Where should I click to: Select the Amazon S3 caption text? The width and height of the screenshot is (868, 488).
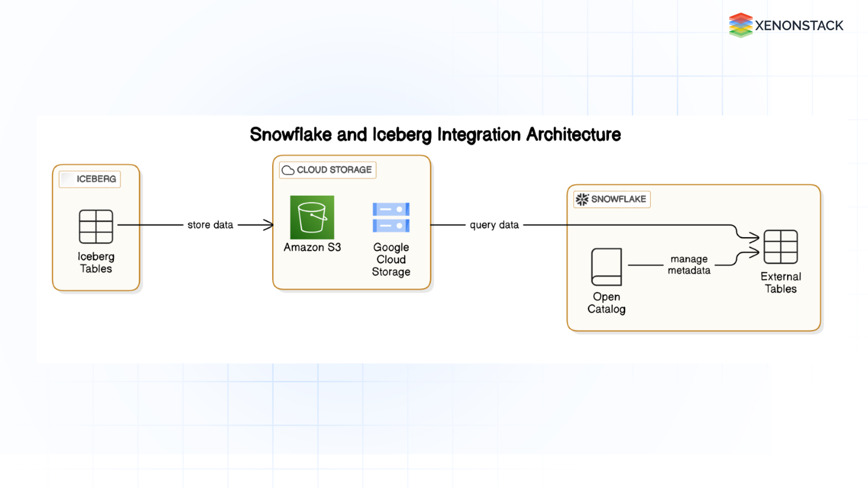click(312, 247)
